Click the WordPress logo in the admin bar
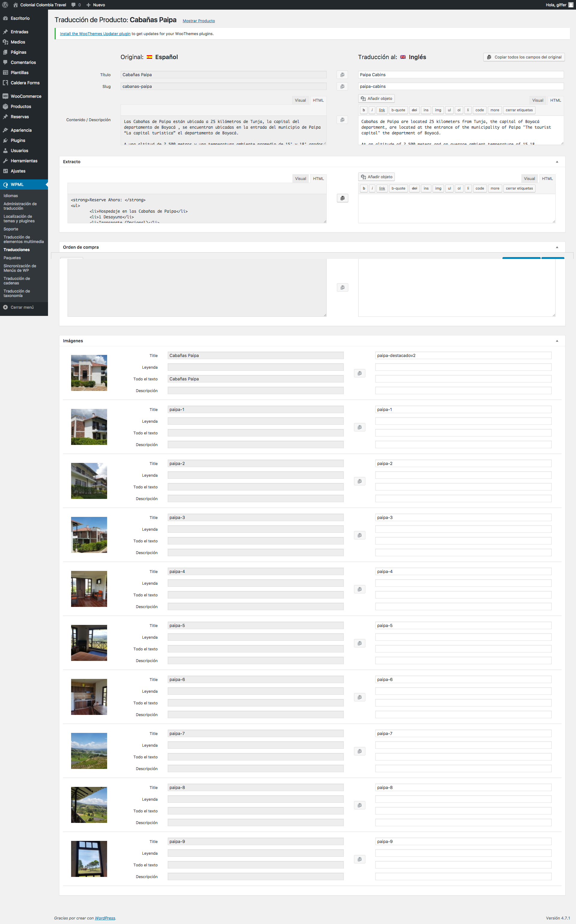576x924 pixels. coord(5,5)
